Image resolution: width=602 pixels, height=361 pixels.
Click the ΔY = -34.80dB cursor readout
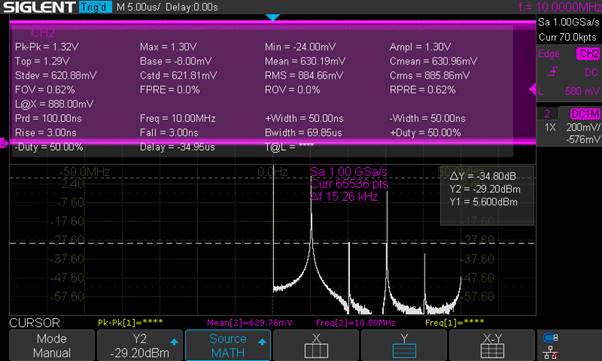coord(483,176)
